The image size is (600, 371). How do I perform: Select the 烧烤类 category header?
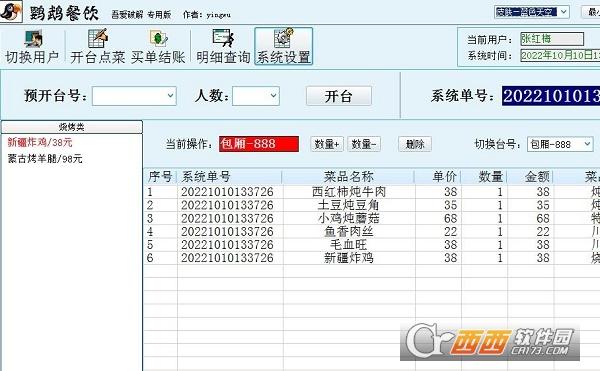(72, 127)
